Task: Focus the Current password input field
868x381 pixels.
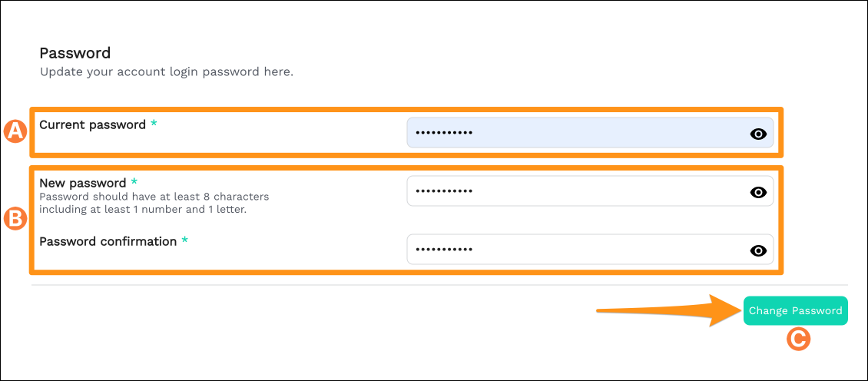Action: click(576, 133)
